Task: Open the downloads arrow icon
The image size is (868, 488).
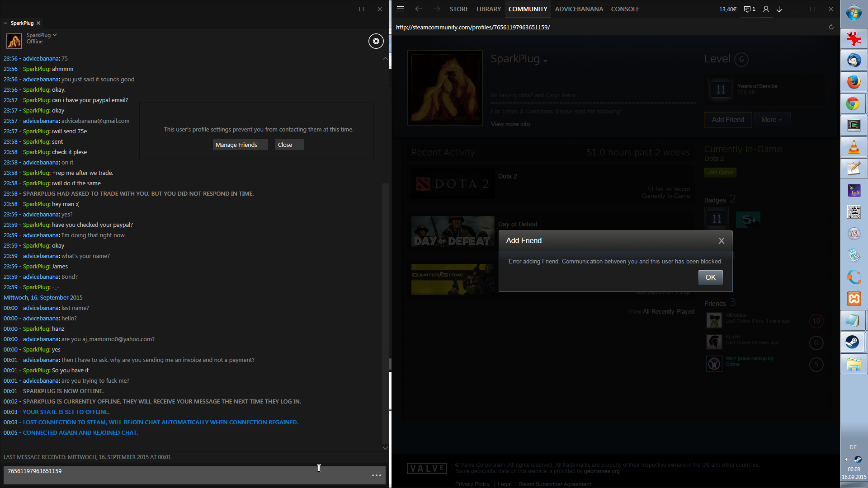Action: point(779,9)
